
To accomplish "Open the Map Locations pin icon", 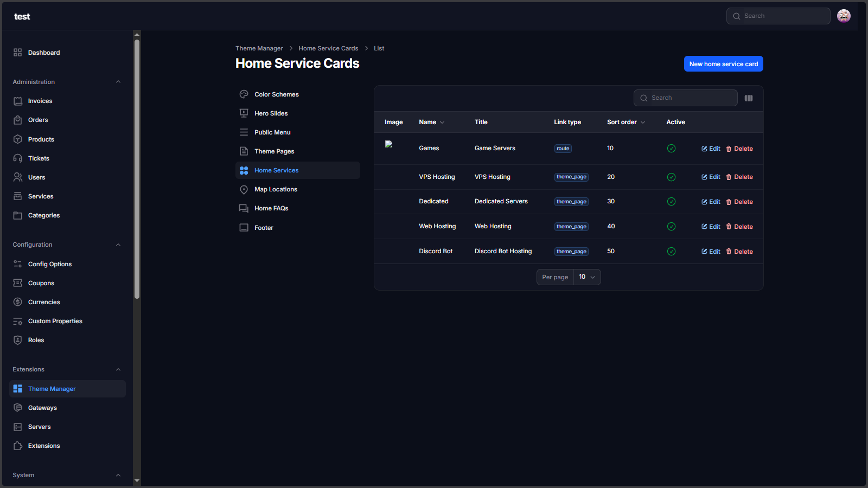I will (244, 189).
